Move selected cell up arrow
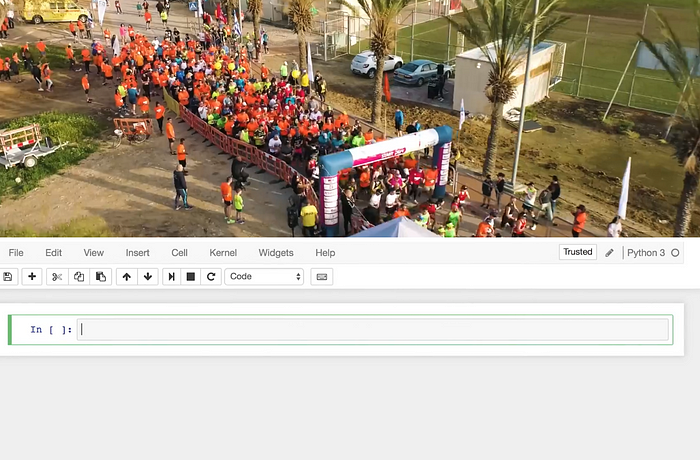The width and height of the screenshot is (700, 460). coord(127,276)
